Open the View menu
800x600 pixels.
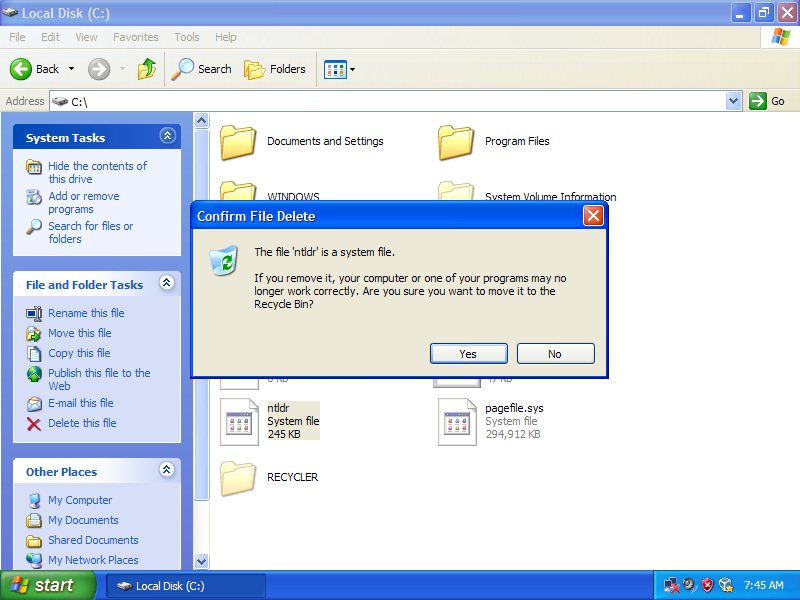point(86,37)
